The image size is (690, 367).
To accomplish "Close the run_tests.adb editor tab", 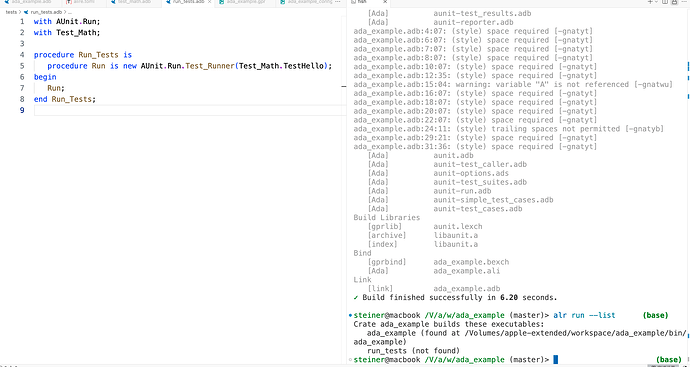I will coord(209,2).
